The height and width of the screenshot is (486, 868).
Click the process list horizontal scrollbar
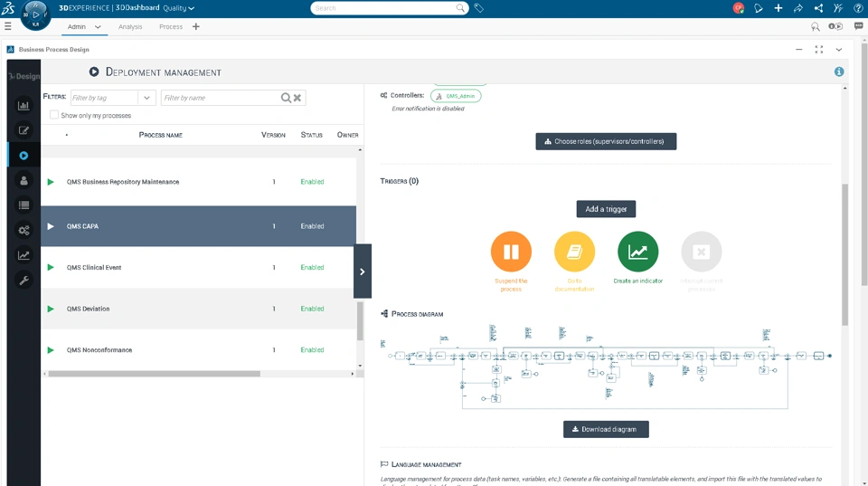click(154, 374)
